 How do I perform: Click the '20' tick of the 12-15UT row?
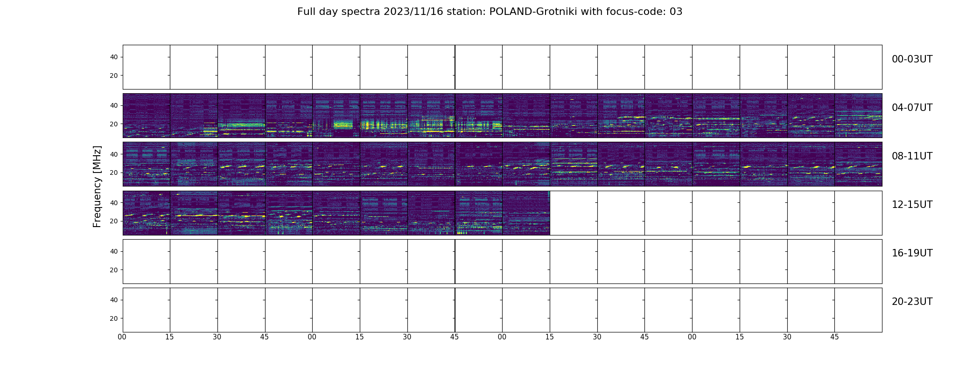pyautogui.click(x=113, y=221)
